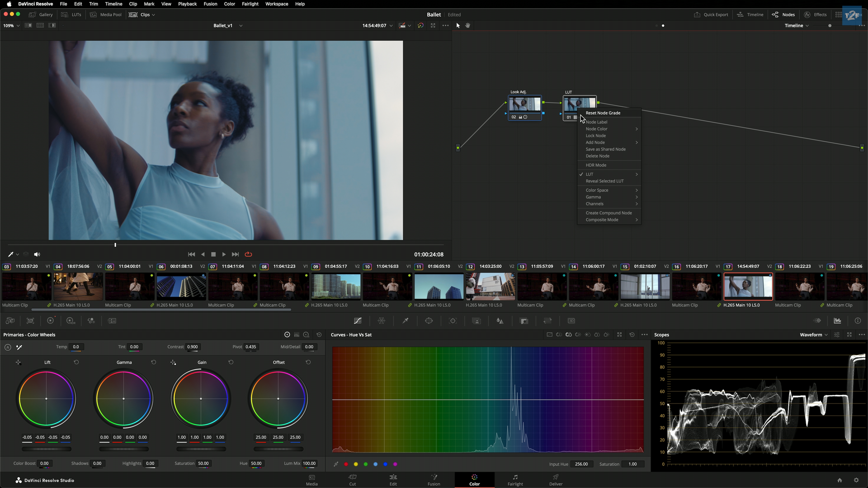Click the Quick Export button
Viewport: 868px width, 488px height.
[x=711, y=15]
